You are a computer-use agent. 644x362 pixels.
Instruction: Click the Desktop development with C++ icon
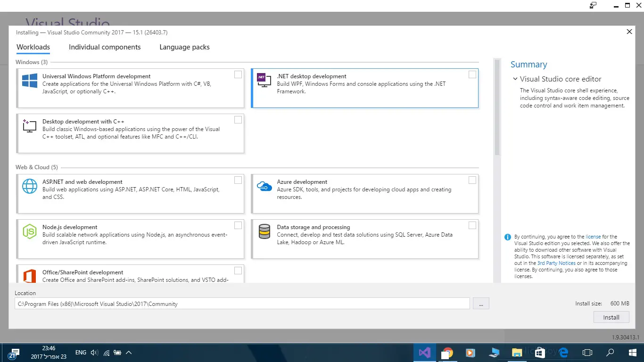(30, 126)
